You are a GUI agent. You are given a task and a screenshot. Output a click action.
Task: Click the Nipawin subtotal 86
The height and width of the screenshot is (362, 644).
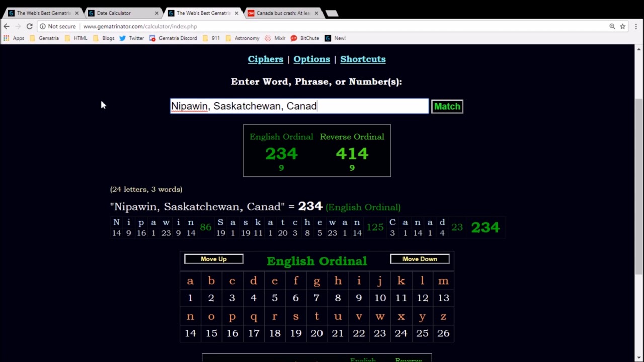[x=205, y=227]
